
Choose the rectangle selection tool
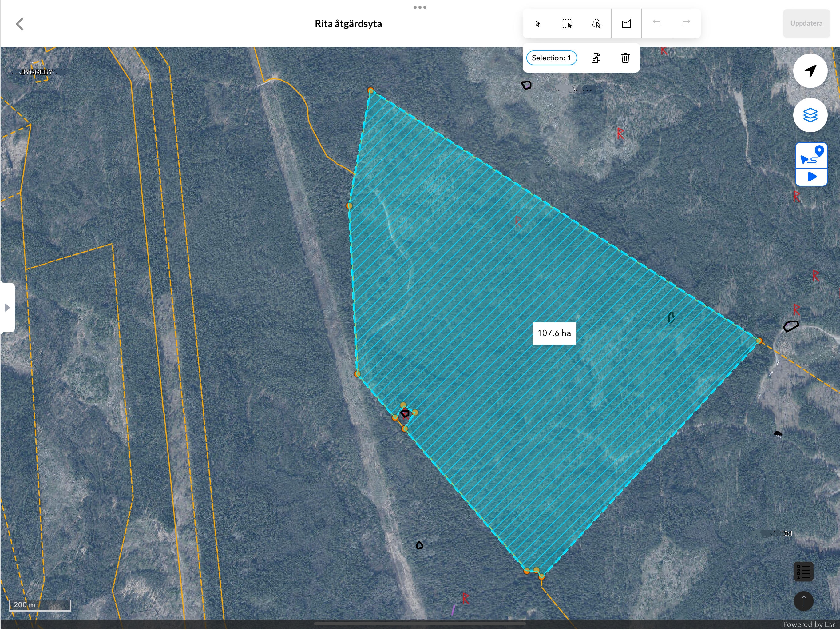(x=567, y=24)
